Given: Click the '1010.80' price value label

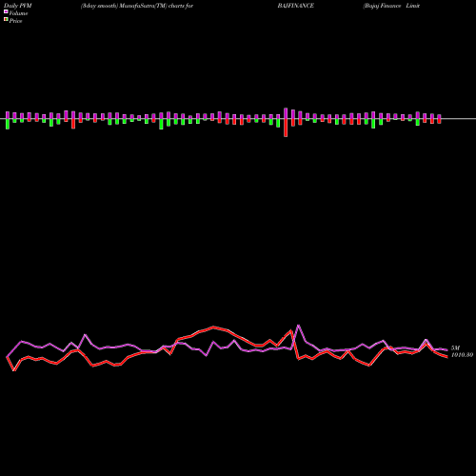Looking at the screenshot, I should [x=462, y=355].
